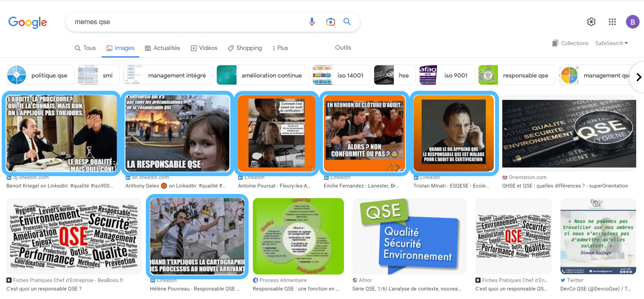Viewport: 644px width, 299px height.
Task: Select the 'iso 14001' filter chip
Action: click(x=341, y=75)
